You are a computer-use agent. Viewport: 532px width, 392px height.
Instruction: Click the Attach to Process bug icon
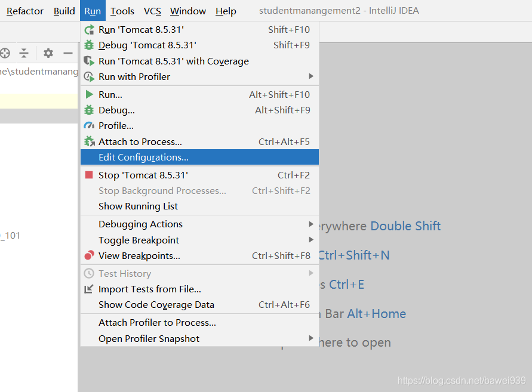pos(89,141)
